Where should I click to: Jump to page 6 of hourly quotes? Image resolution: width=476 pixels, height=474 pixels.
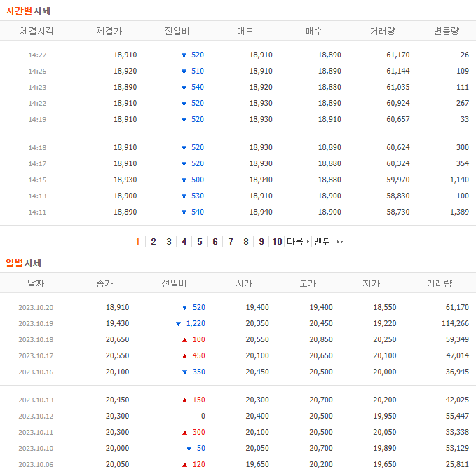[x=215, y=242]
